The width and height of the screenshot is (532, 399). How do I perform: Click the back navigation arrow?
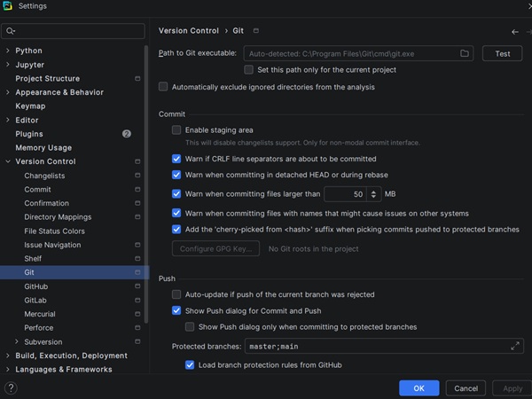click(515, 32)
